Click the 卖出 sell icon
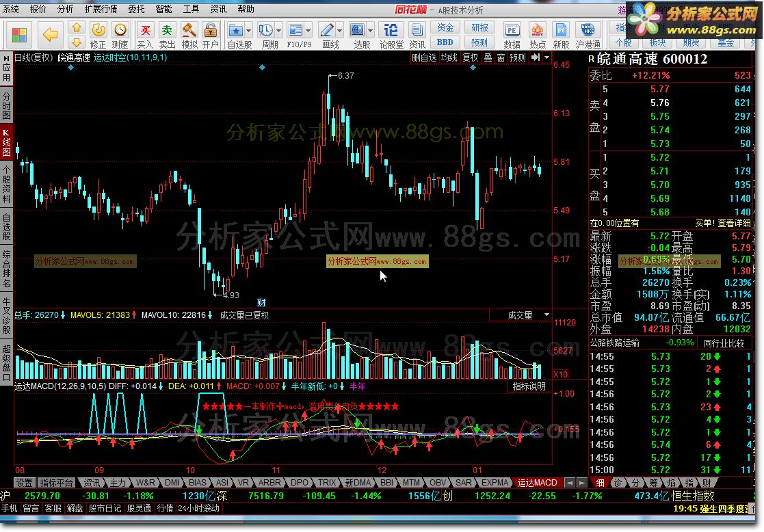 167,30
